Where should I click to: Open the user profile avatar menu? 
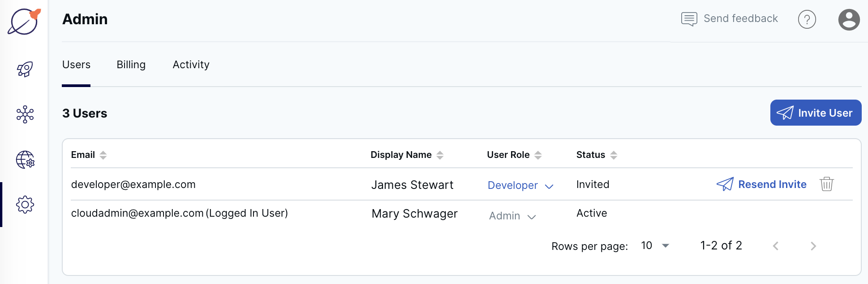[849, 19]
